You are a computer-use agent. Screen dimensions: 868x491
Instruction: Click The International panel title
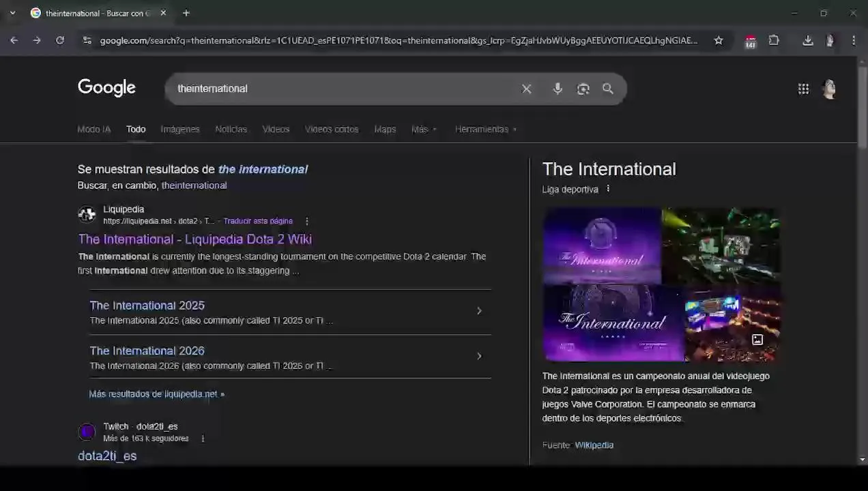609,169
